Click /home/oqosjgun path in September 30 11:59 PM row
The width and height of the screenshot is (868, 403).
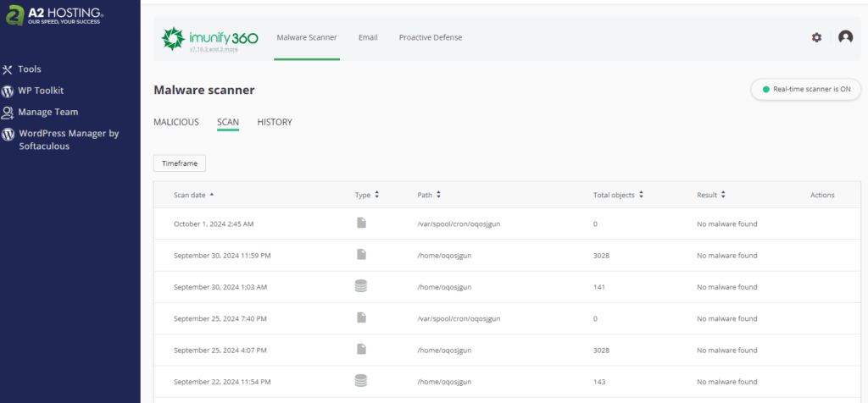pyautogui.click(x=444, y=256)
